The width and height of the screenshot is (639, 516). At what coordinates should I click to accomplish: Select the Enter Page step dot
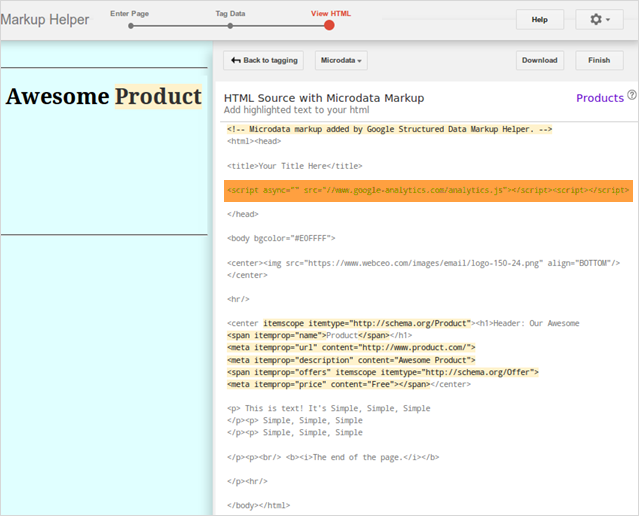tap(131, 26)
